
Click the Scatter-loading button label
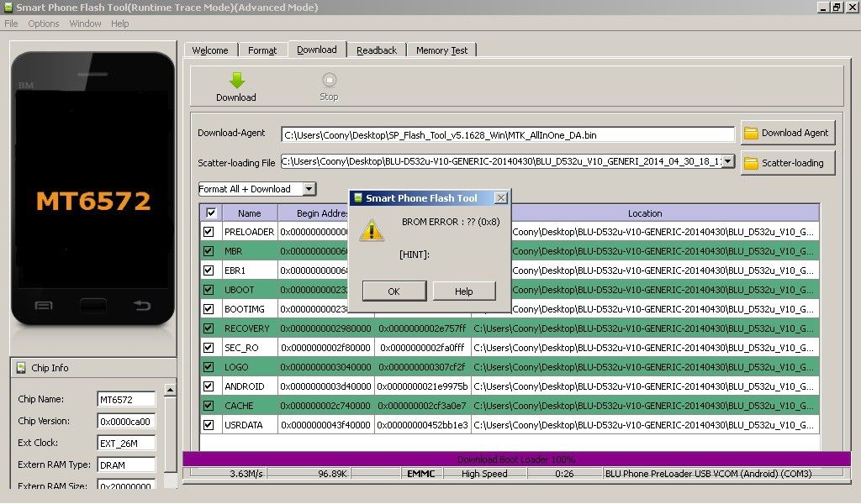(793, 163)
